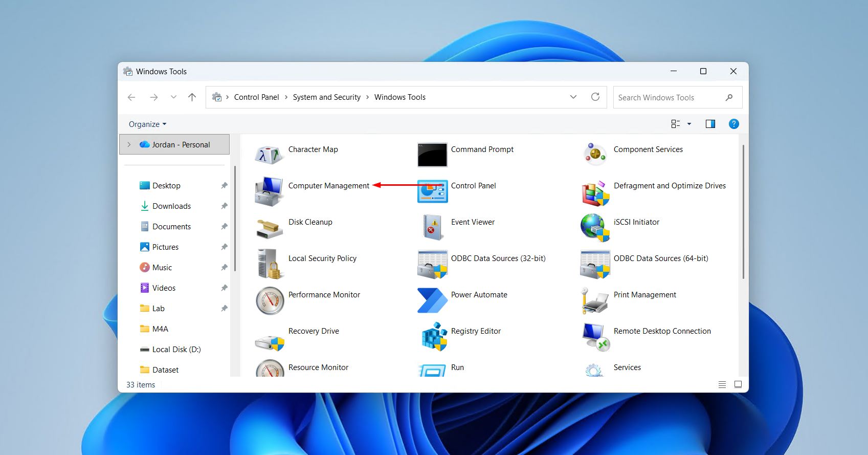Go to Control Panel breadcrumb
This screenshot has width=868, height=455.
(x=256, y=97)
